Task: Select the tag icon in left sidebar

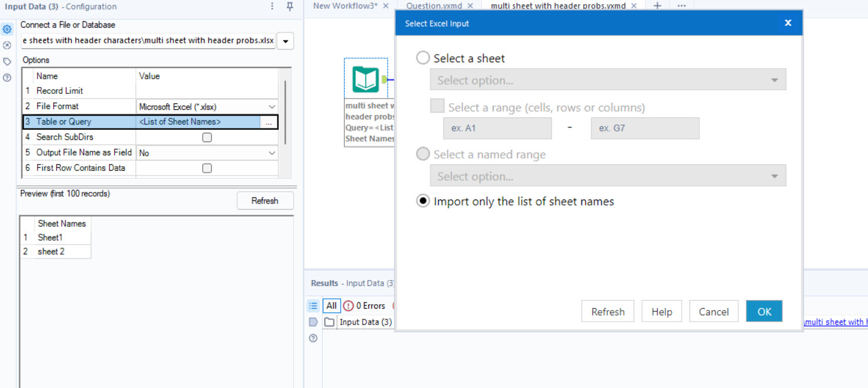Action: pyautogui.click(x=7, y=60)
